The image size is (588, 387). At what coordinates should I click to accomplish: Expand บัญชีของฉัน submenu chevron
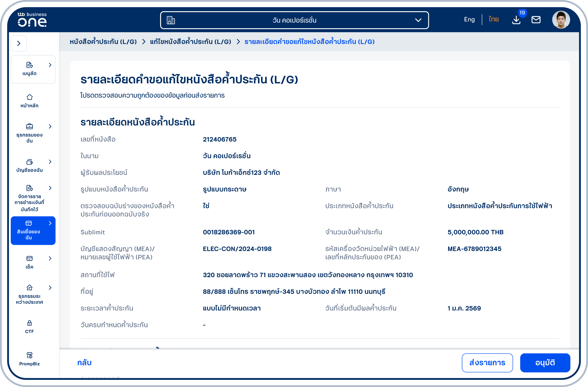50,162
